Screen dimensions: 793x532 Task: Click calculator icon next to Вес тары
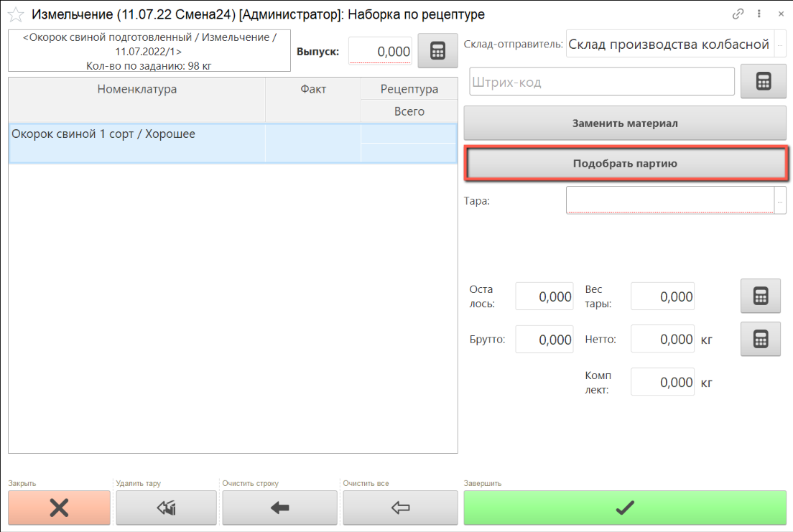(x=760, y=297)
